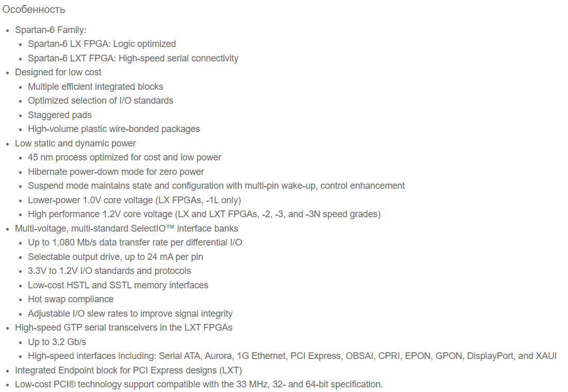Click the 45 nm process line

[124, 157]
